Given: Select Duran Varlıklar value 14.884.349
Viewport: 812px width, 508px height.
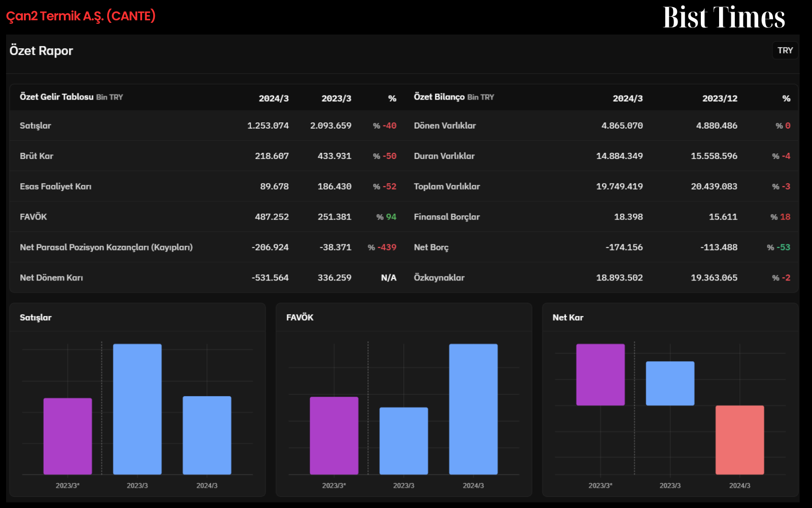Looking at the screenshot, I should click(620, 156).
